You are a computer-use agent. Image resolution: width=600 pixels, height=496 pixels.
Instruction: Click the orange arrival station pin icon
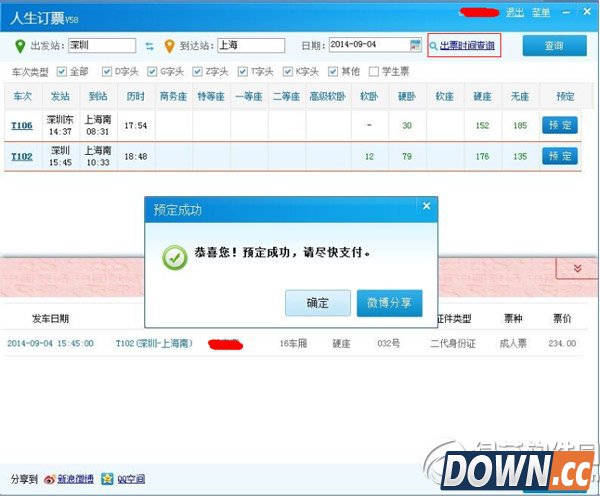pyautogui.click(x=169, y=46)
